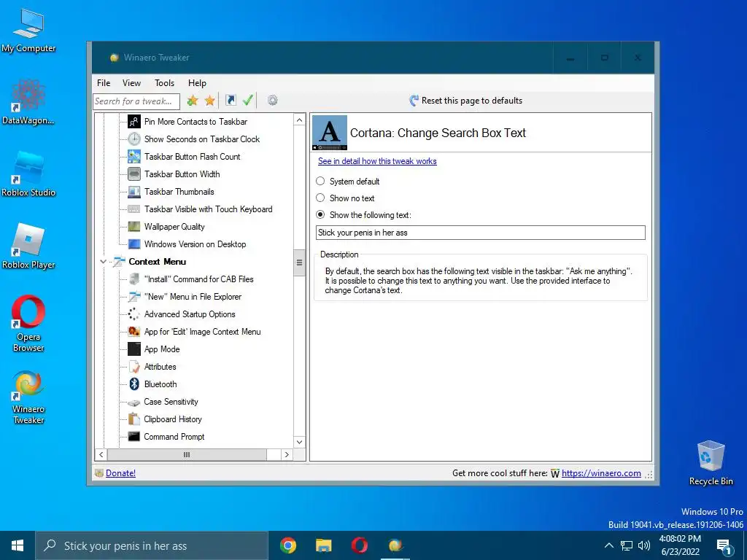Open the Recycle Bin desktop icon

[x=711, y=463]
